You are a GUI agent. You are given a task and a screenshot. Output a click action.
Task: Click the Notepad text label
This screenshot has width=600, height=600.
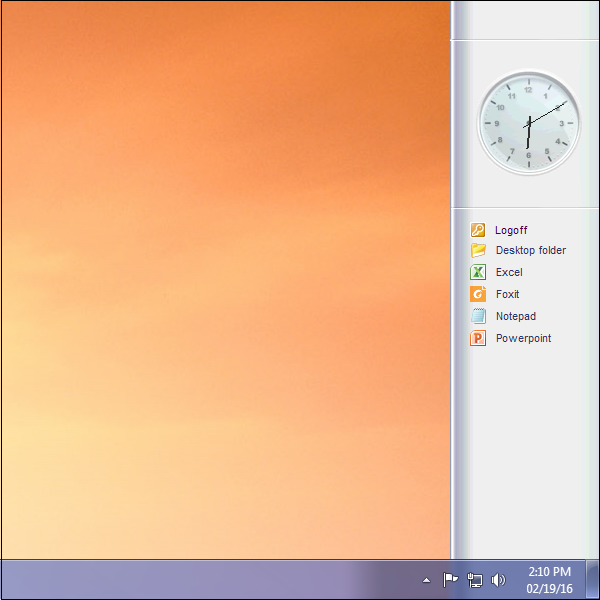(x=516, y=316)
